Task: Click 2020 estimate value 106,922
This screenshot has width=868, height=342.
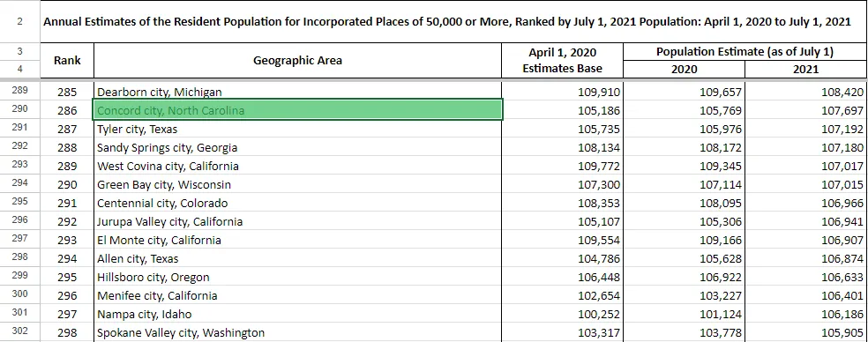Action: click(x=685, y=278)
